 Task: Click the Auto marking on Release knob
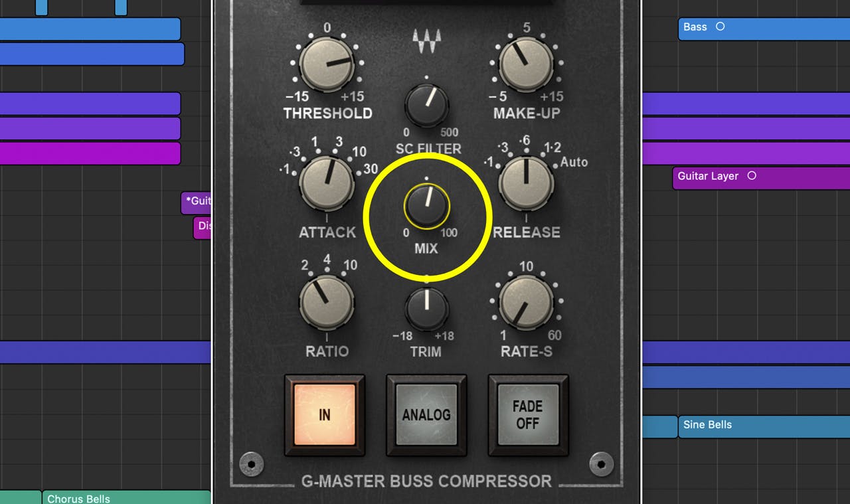click(x=574, y=162)
